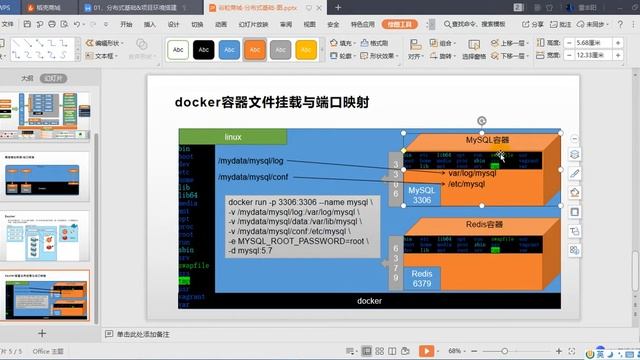This screenshot has width=640, height=360.
Task: Click the minus collapse icon beside shape
Action: (574, 139)
